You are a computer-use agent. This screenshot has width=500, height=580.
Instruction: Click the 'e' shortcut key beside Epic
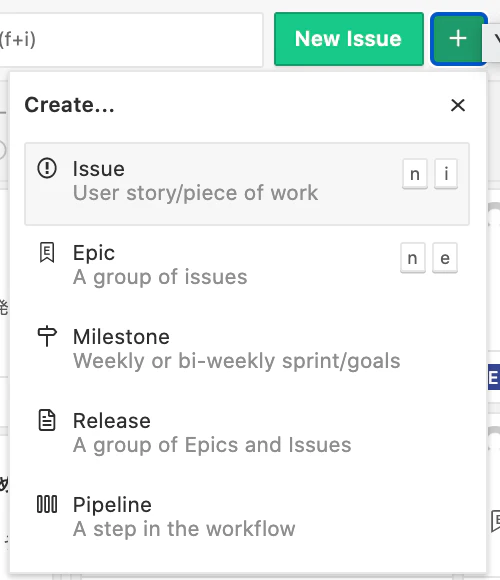(x=445, y=258)
